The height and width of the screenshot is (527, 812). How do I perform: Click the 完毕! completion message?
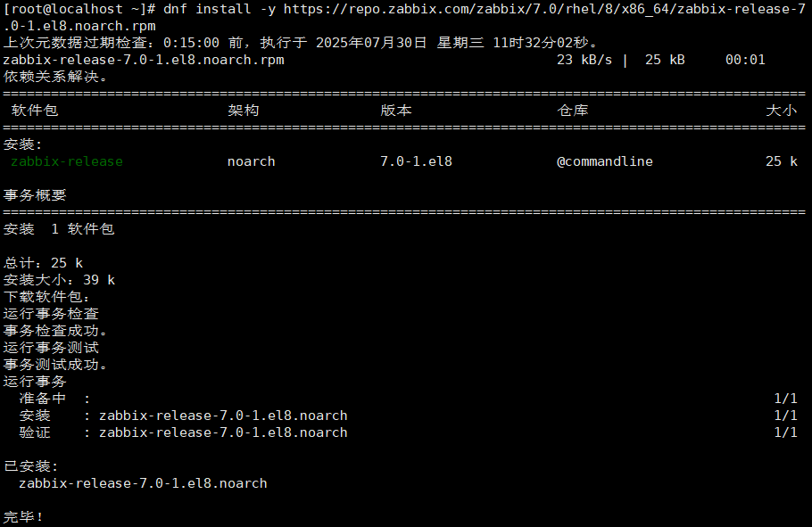pyautogui.click(x=23, y=517)
